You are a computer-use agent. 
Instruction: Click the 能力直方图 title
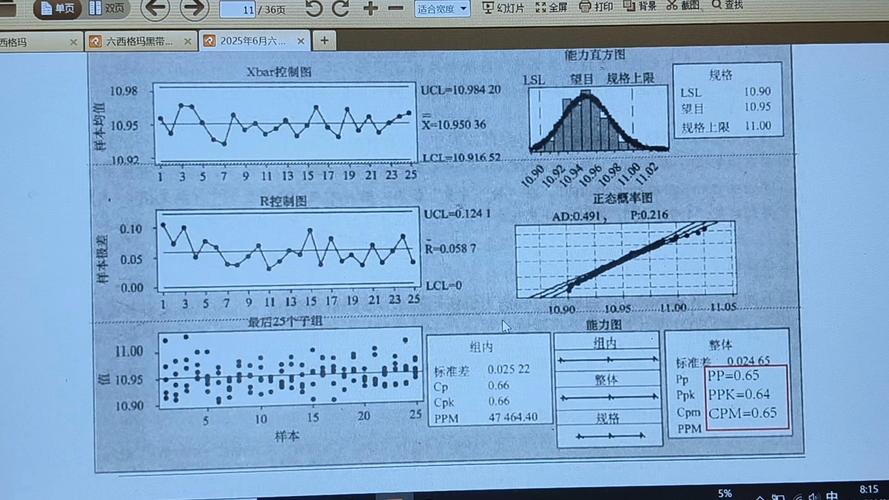[x=595, y=54]
